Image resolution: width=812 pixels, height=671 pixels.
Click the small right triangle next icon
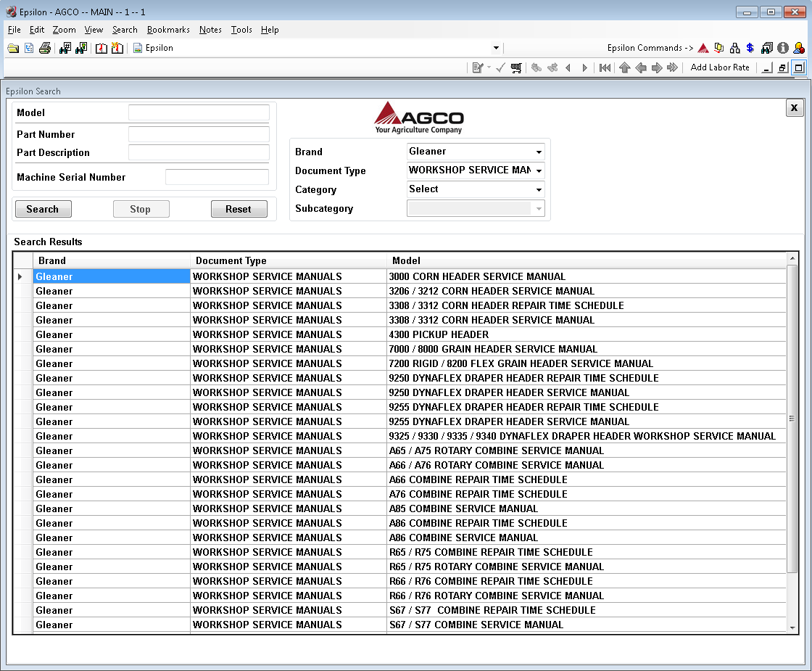tap(584, 68)
